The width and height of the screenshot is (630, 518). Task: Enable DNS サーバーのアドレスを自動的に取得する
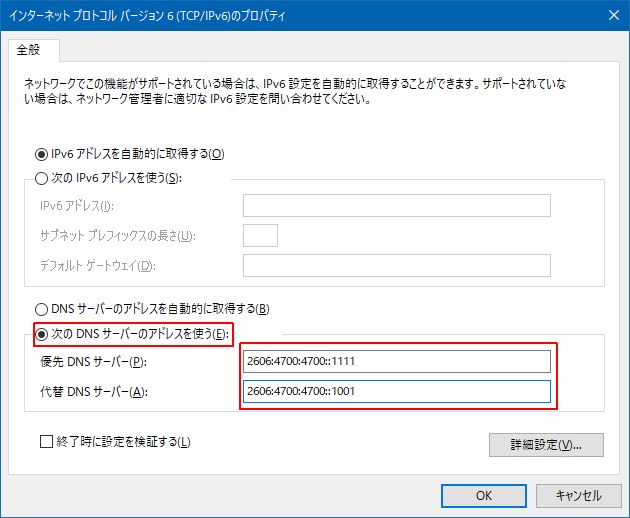pos(41,309)
